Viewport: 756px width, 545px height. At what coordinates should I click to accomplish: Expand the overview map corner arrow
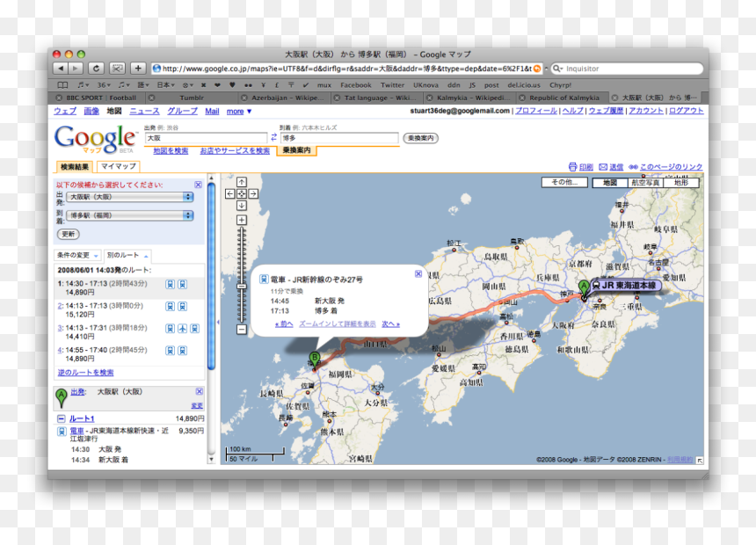tap(700, 461)
